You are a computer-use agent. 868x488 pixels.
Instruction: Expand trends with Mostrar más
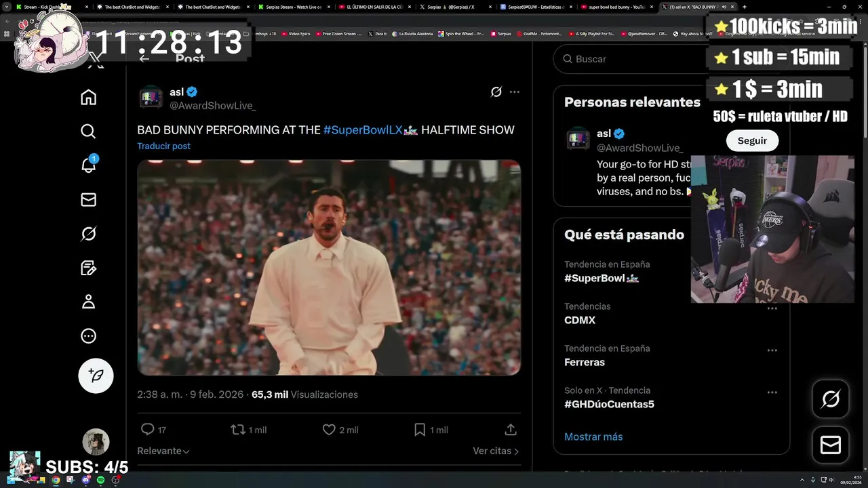coord(593,436)
